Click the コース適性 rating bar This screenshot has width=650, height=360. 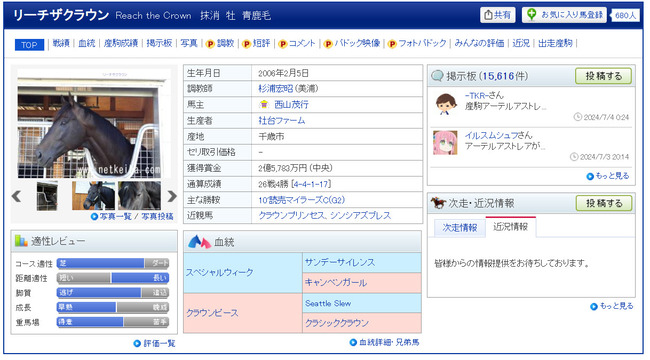tap(113, 263)
